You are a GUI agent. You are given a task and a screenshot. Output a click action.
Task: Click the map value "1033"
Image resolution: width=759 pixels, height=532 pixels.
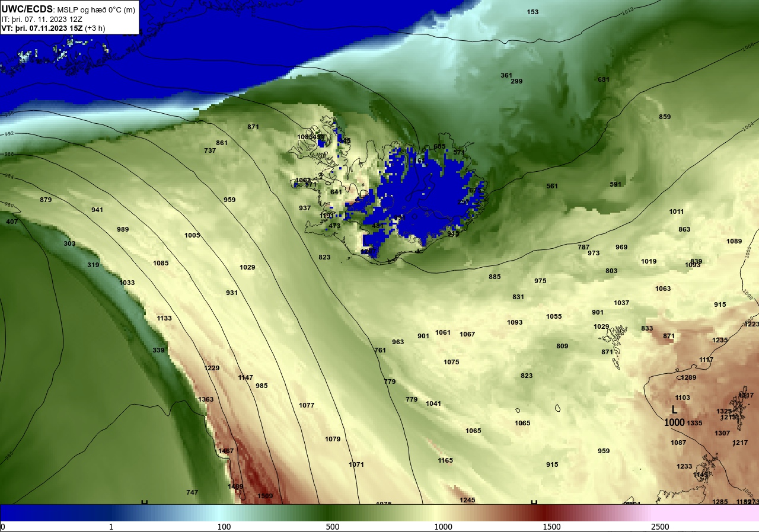pyautogui.click(x=127, y=283)
